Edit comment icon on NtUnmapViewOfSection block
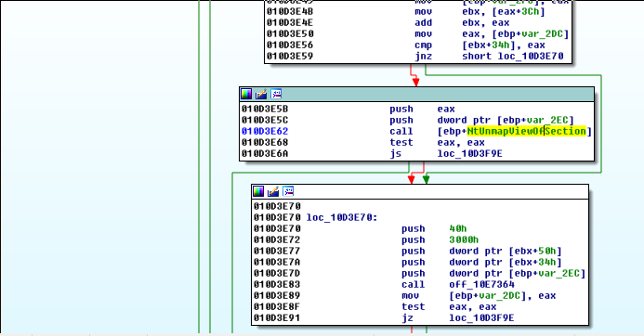This screenshot has width=644, height=336. [x=261, y=94]
